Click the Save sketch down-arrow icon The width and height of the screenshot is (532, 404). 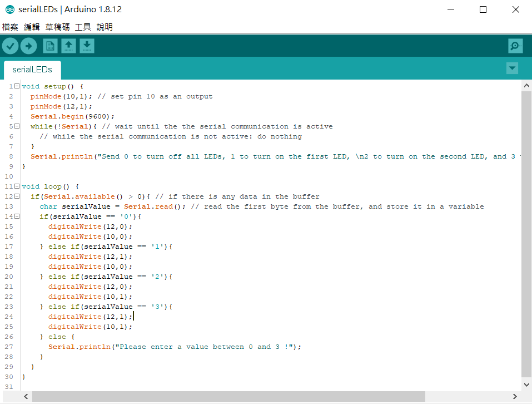[x=87, y=46]
